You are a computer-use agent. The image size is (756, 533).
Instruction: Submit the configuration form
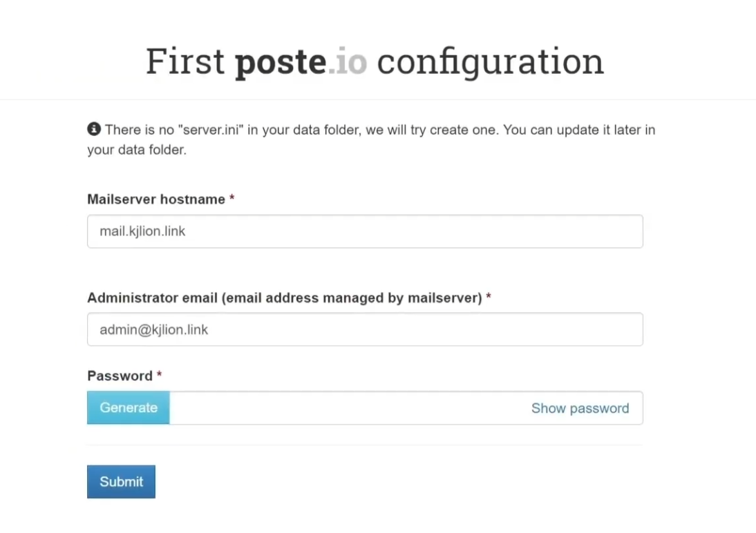[121, 481]
